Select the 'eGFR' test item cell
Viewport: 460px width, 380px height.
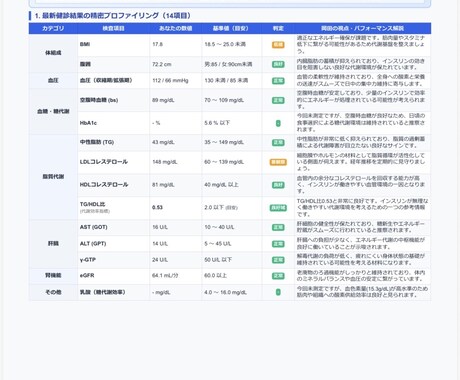pos(114,276)
